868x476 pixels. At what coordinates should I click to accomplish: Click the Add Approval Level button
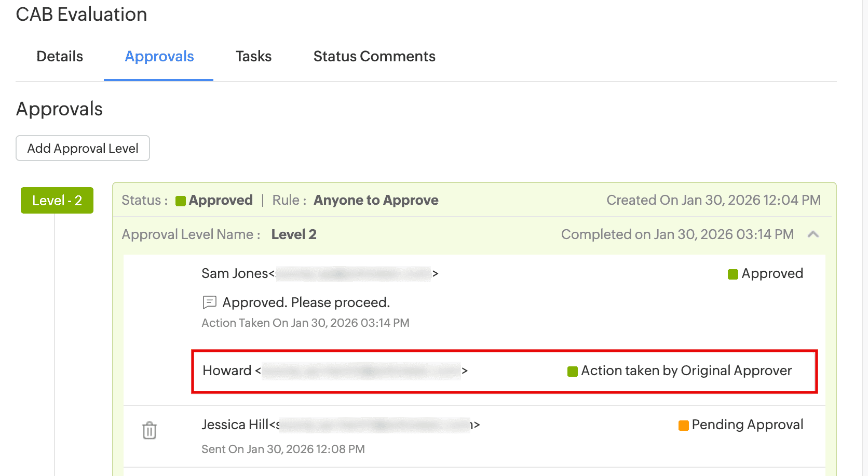(x=83, y=149)
